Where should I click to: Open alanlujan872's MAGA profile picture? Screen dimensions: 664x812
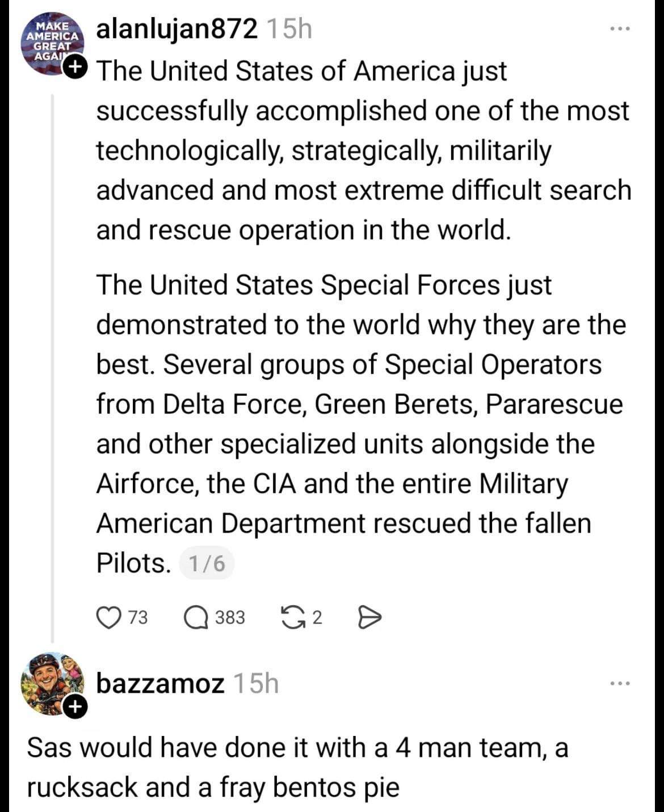50,43
